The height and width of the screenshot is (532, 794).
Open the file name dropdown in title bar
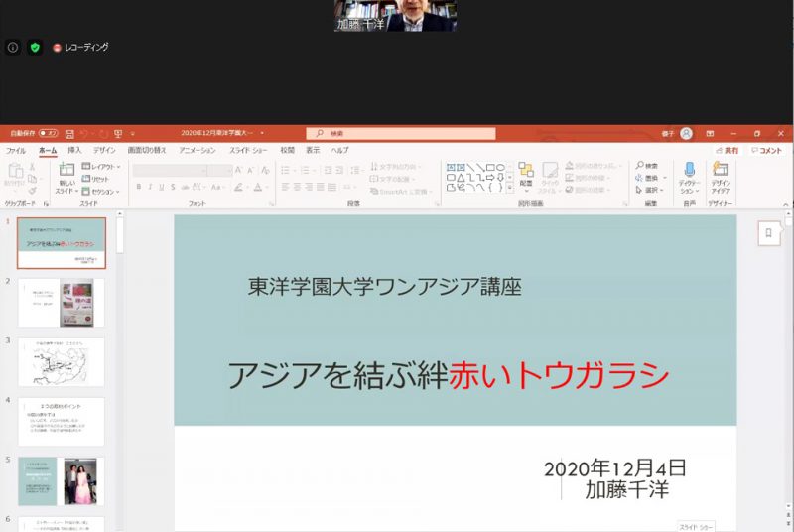click(262, 133)
